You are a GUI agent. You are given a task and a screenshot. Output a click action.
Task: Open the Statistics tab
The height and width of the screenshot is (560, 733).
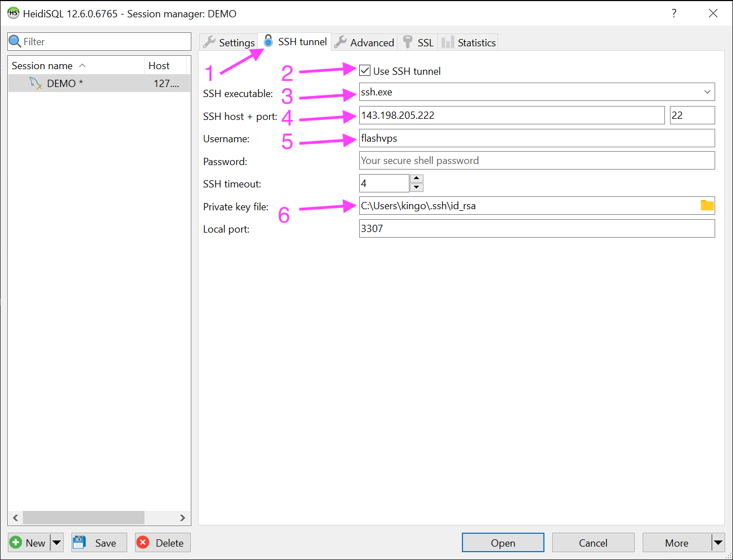coord(468,42)
